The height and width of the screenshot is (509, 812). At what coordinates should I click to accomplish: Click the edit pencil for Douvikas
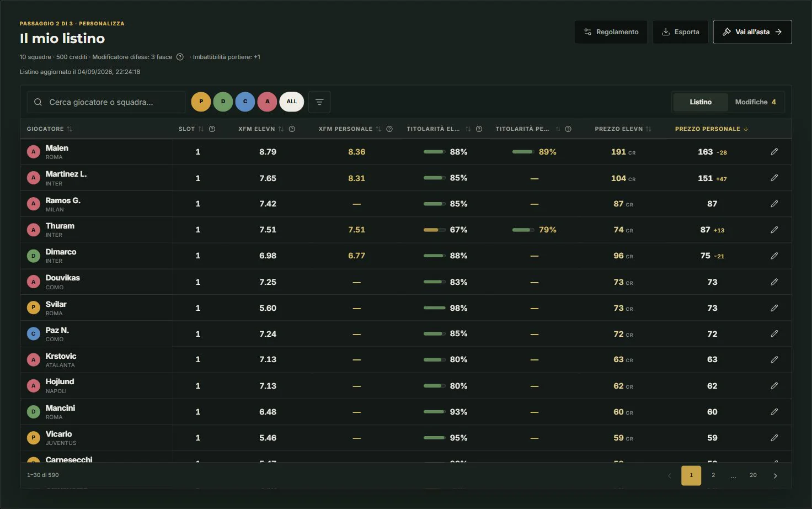774,282
